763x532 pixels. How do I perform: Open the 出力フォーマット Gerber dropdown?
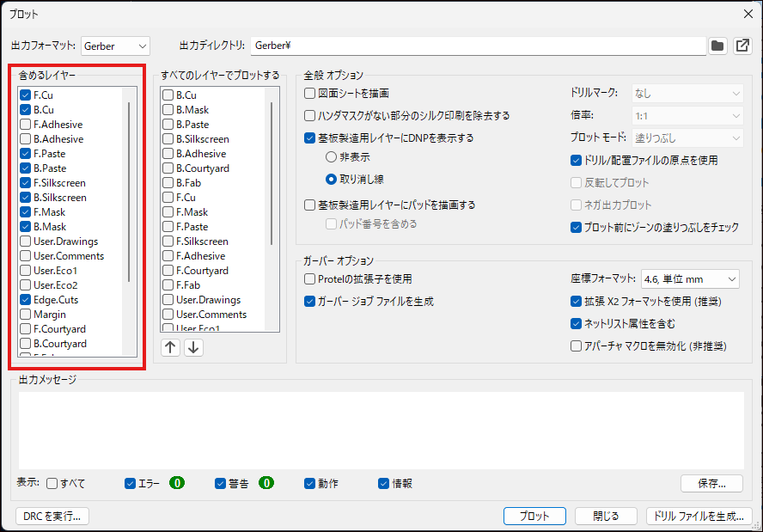click(x=115, y=46)
